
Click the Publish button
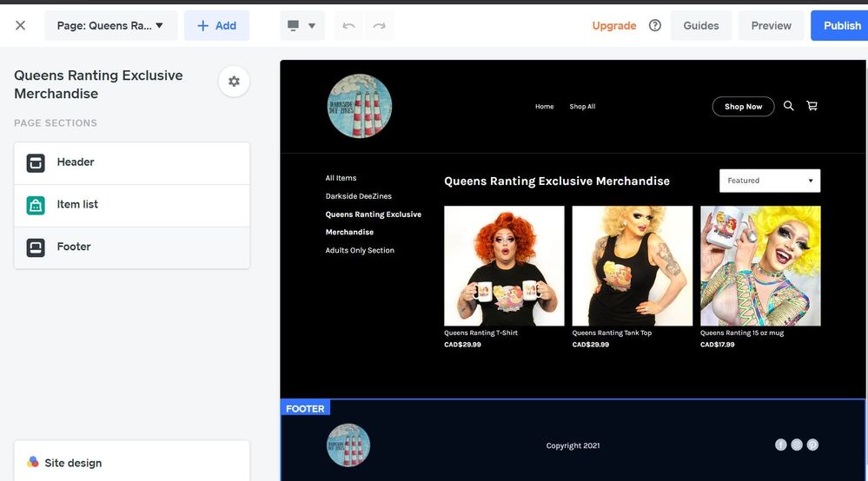click(841, 26)
